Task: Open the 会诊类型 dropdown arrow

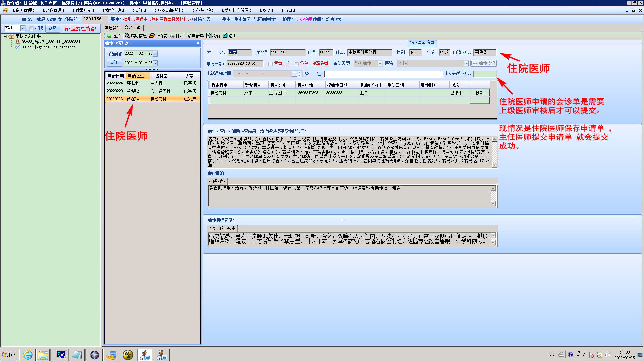Action: (x=380, y=64)
